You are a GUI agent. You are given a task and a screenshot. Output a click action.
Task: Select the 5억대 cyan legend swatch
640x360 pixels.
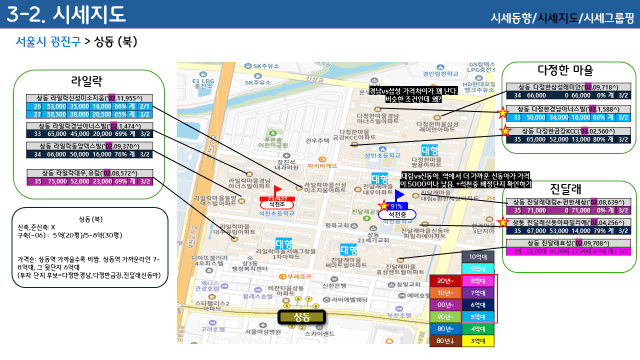478,317
